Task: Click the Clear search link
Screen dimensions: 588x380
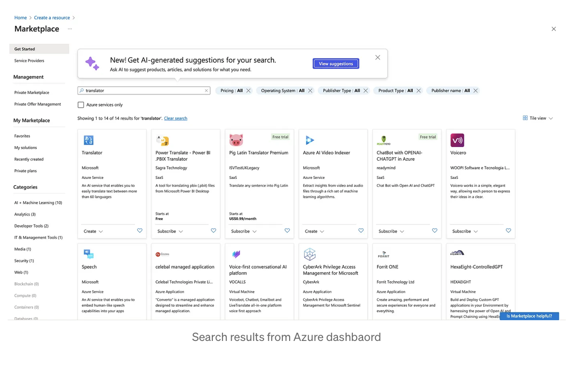Action: pos(175,119)
